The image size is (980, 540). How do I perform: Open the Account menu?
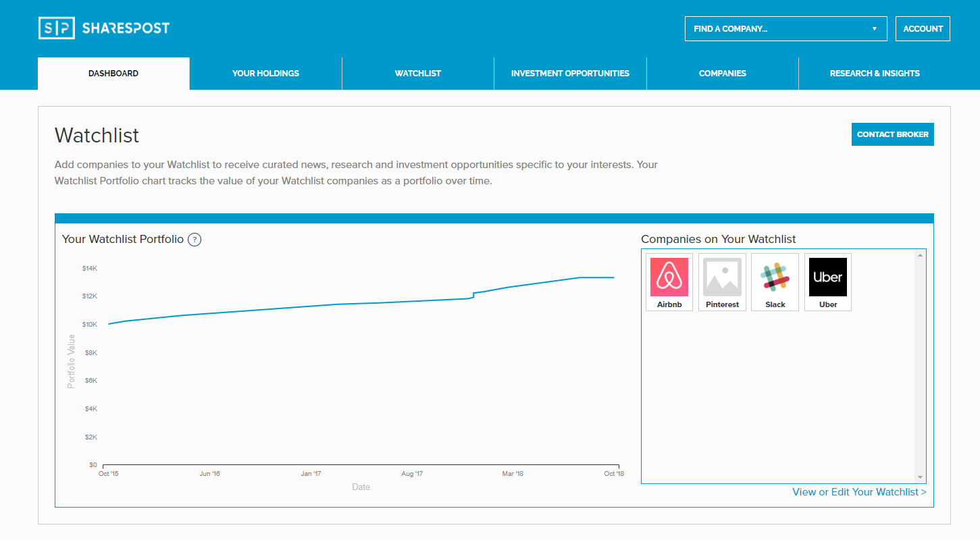923,29
